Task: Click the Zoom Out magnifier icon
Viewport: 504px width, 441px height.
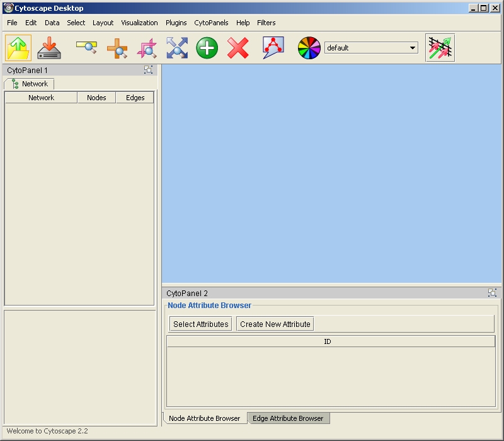Action: 86,48
